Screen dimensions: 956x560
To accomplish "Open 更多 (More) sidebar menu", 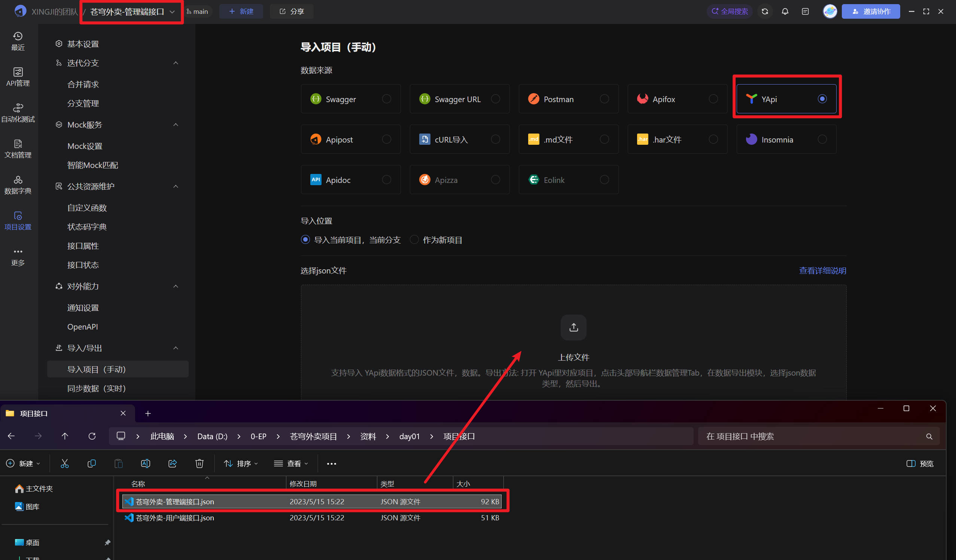I will (18, 257).
